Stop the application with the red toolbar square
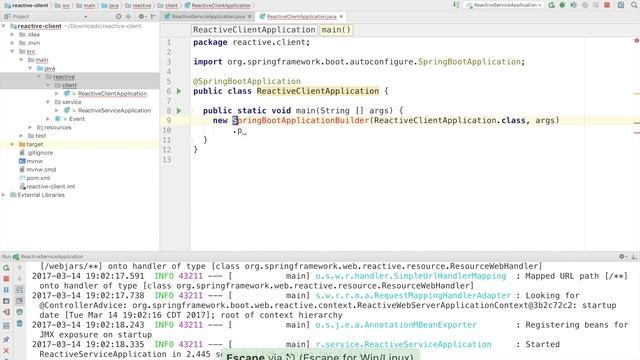 tap(607, 5)
